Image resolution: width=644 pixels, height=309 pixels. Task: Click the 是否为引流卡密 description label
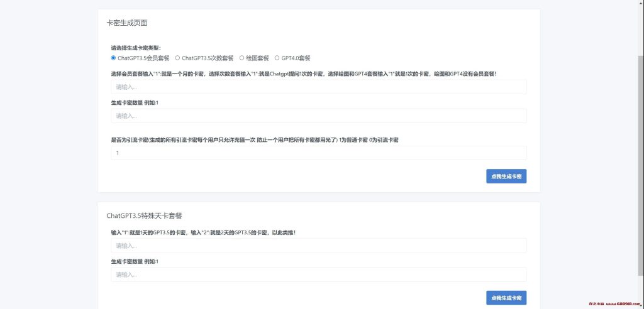(x=255, y=140)
